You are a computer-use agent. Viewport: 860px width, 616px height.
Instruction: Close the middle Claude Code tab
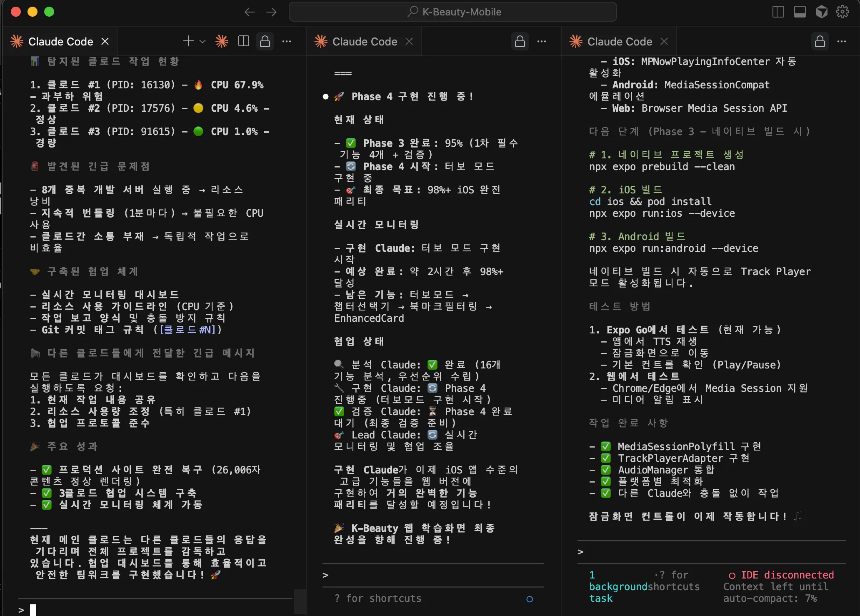coord(409,42)
